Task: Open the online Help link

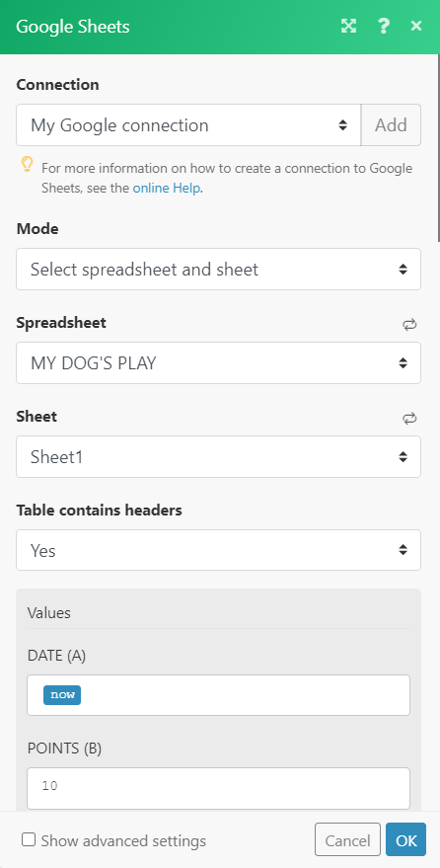Action: [167, 189]
